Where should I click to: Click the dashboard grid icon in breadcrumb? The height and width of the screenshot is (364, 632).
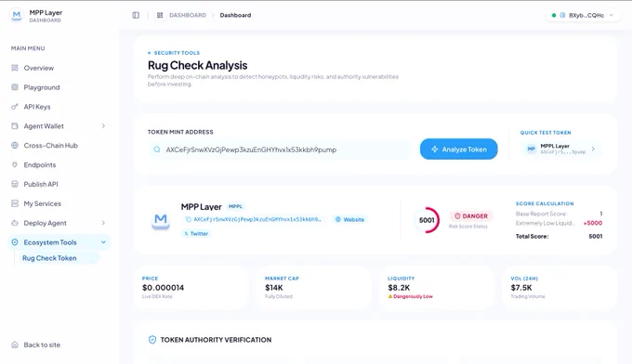tap(160, 15)
